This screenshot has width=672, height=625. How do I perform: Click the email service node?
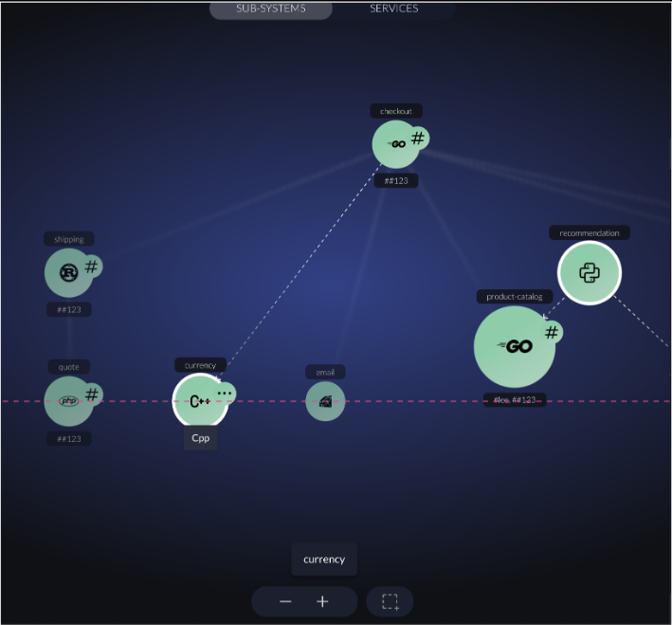(324, 401)
